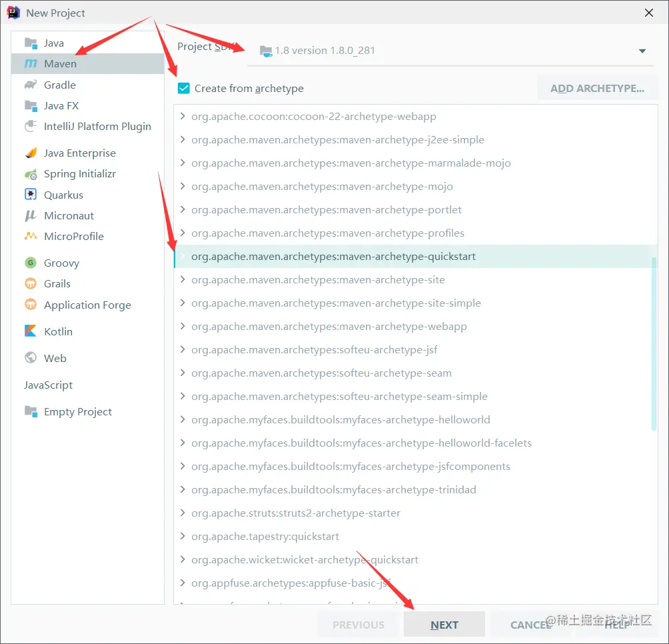Click the Quarkus icon
This screenshot has width=669, height=644.
31,195
